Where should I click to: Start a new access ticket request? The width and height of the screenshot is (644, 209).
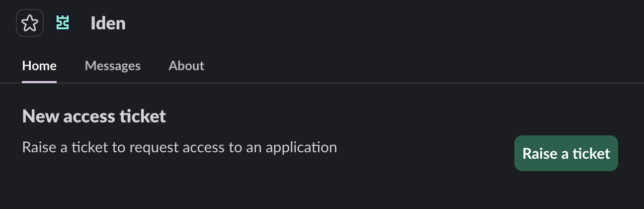point(566,153)
